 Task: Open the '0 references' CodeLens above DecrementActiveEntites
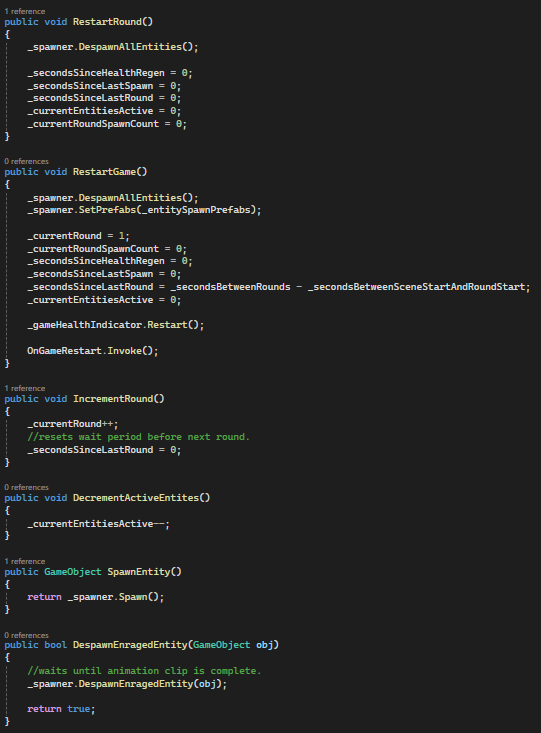(x=27, y=487)
